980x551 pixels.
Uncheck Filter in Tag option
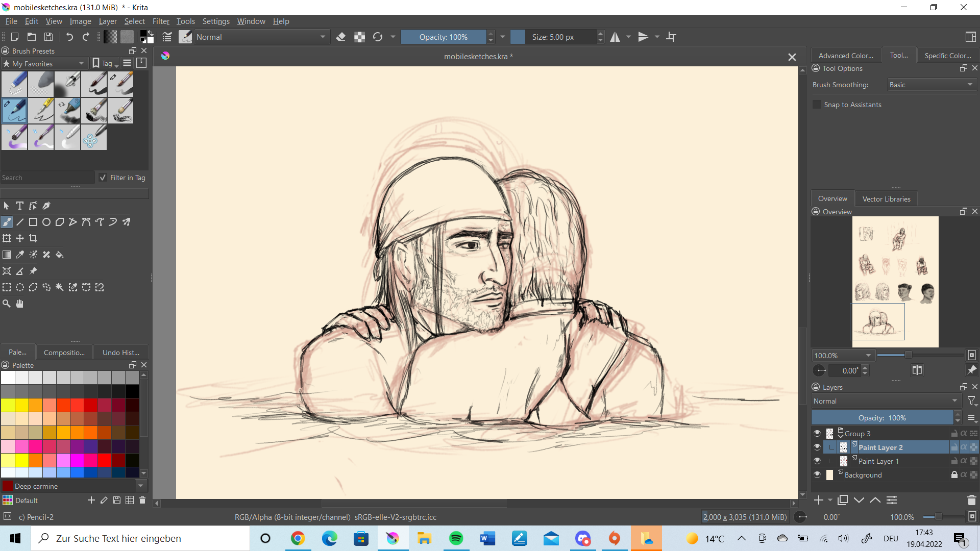pos(103,178)
